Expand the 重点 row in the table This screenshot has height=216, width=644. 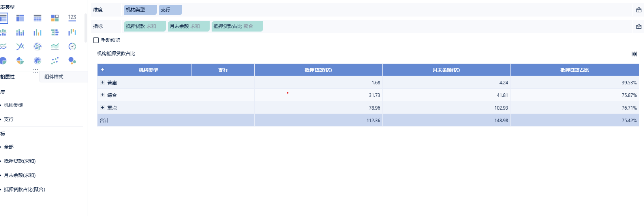pos(102,108)
